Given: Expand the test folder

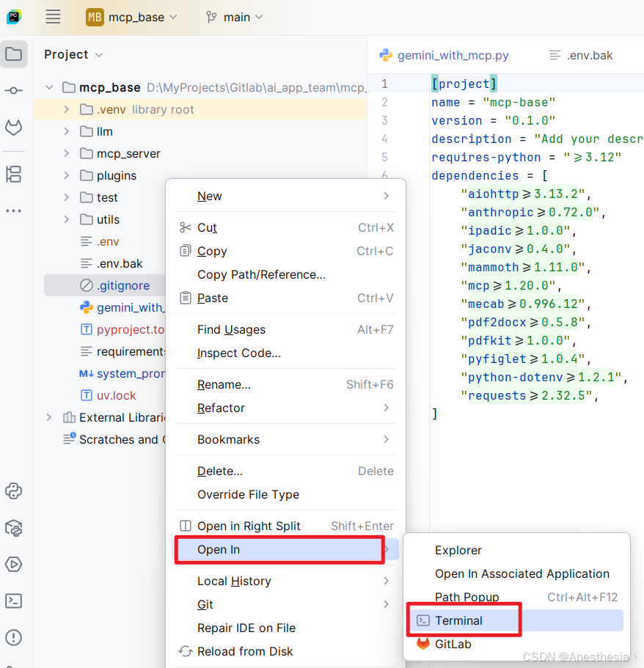Looking at the screenshot, I should click(x=67, y=197).
